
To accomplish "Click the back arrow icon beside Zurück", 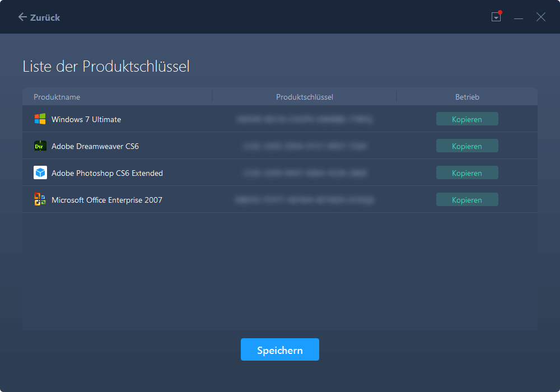I will pos(22,17).
